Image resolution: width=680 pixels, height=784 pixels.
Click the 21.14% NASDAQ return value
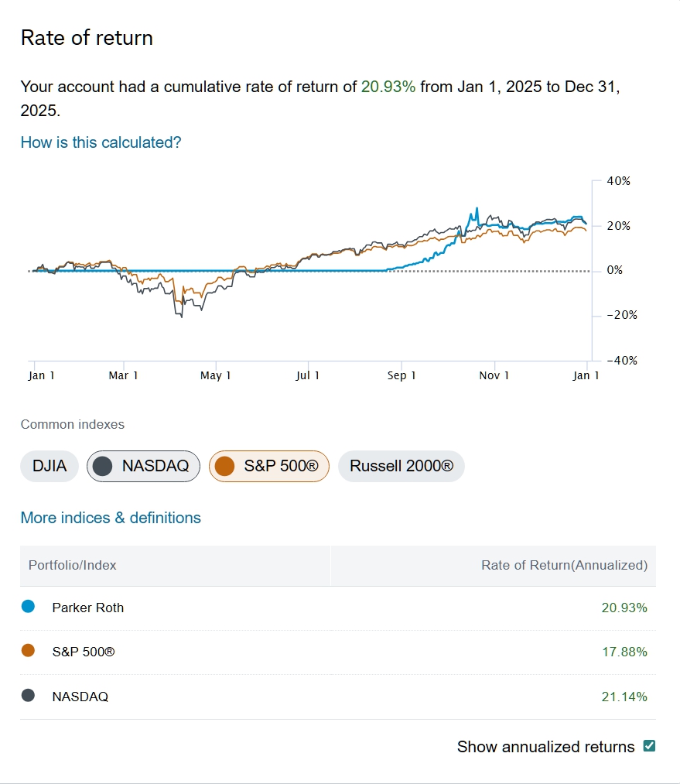click(624, 697)
